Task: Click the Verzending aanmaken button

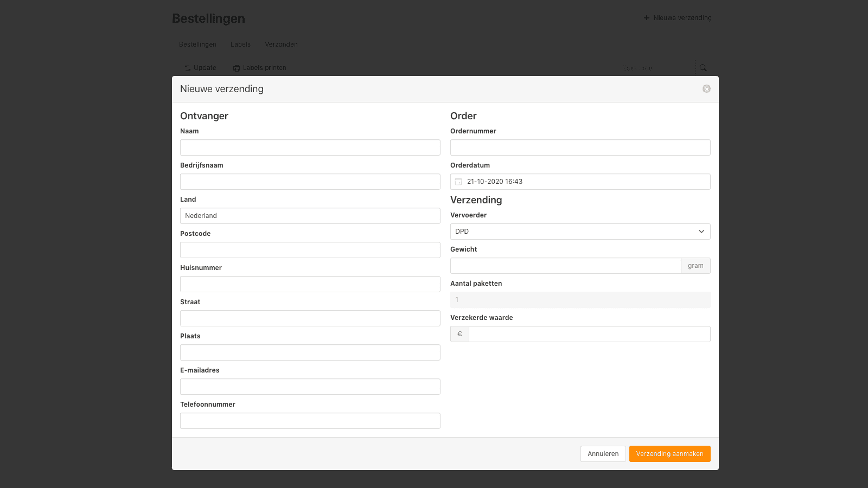Action: click(669, 454)
